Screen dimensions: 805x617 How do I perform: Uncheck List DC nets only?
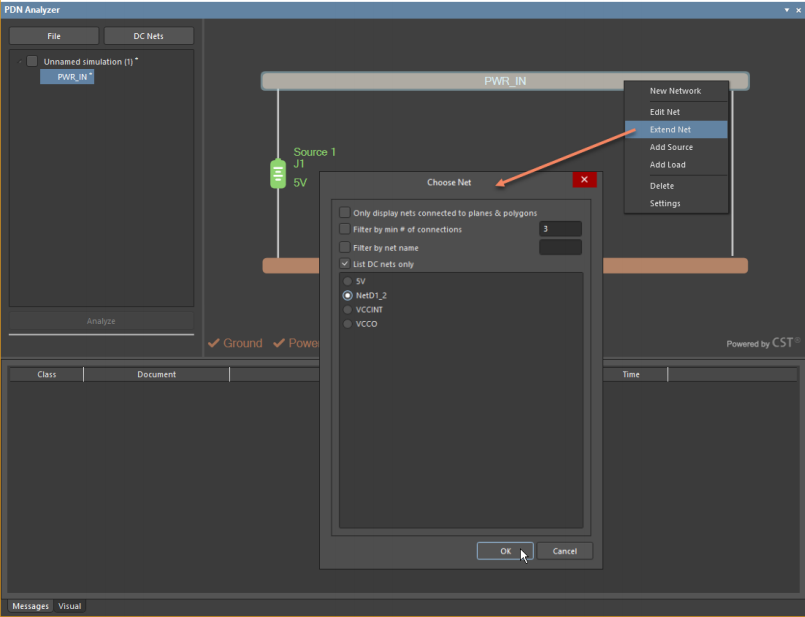click(x=344, y=264)
